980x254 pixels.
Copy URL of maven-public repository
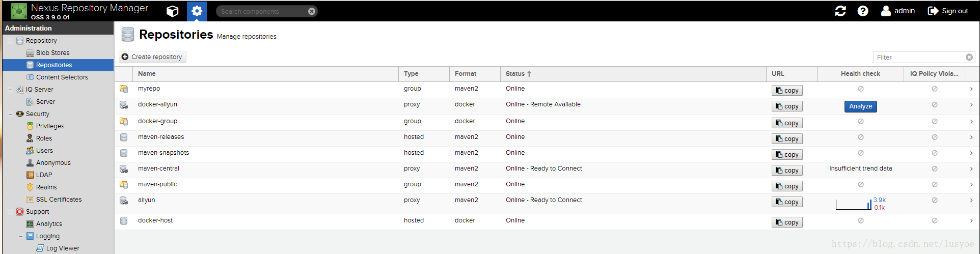[787, 186]
